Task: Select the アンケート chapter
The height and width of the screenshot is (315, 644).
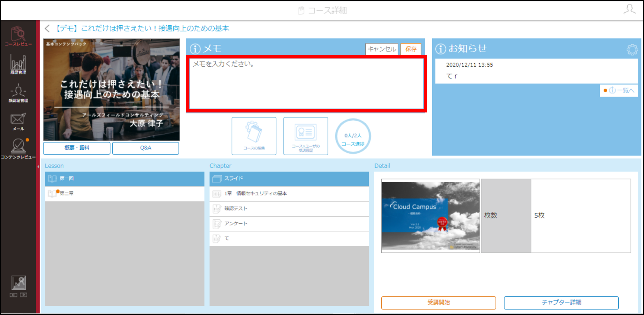Action: (289, 224)
